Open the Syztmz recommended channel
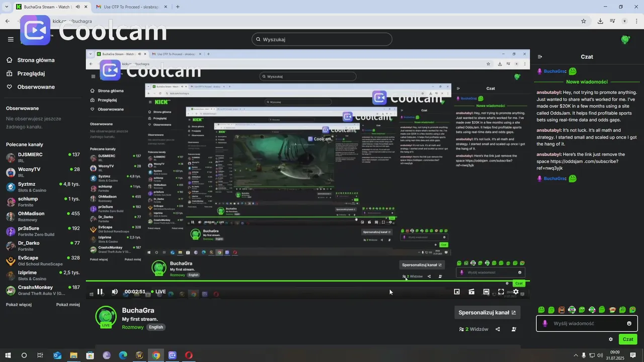Screen dimensions: 644x362 (43, 187)
